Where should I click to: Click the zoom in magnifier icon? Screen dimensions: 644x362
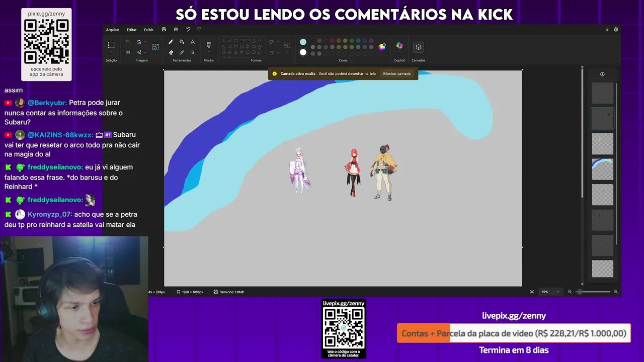pyautogui.click(x=615, y=292)
